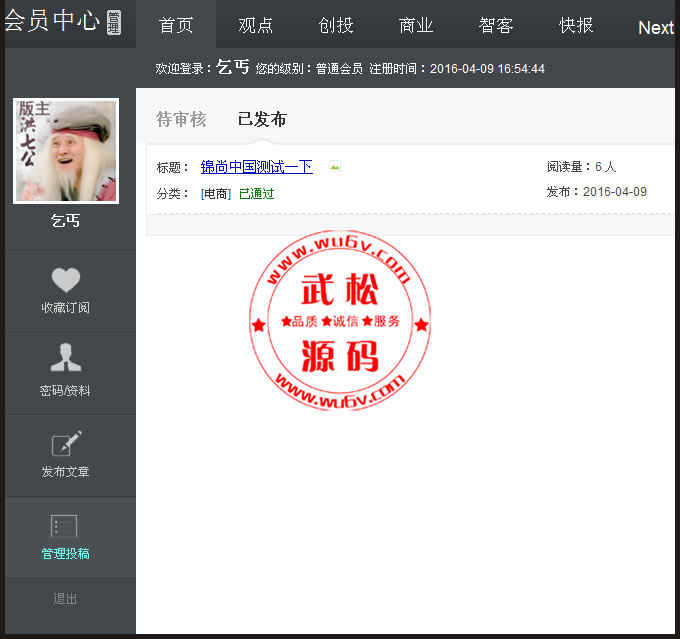Click the 会员中心 title text

click(x=52, y=20)
